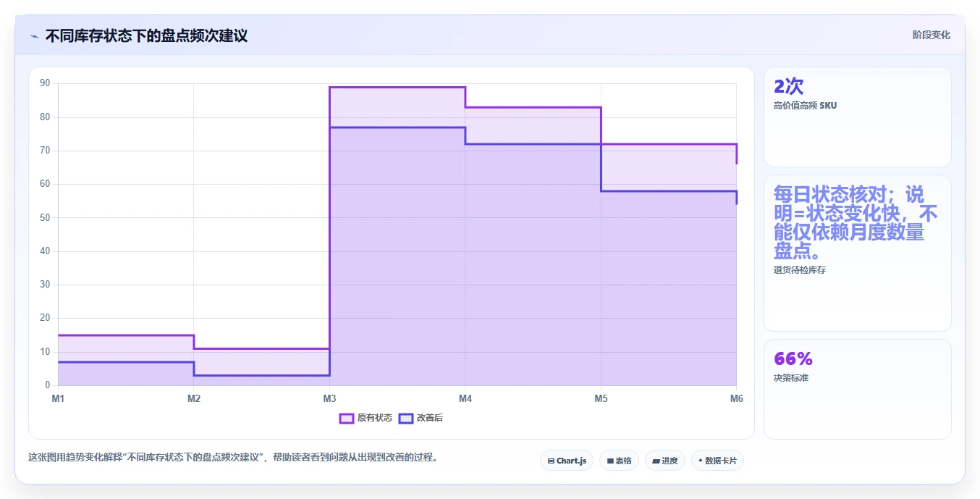
Task: Click the lightning icon beside the chart title
Action: click(x=34, y=36)
